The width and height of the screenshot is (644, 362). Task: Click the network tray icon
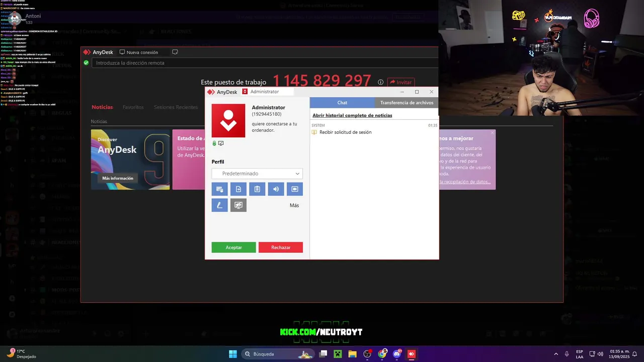[x=592, y=354]
